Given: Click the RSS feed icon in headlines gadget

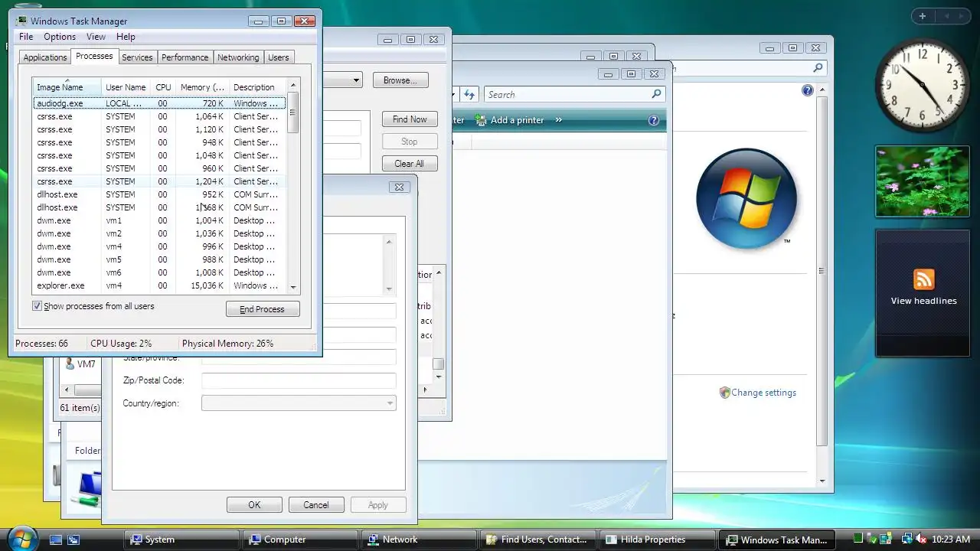Looking at the screenshot, I should [923, 279].
